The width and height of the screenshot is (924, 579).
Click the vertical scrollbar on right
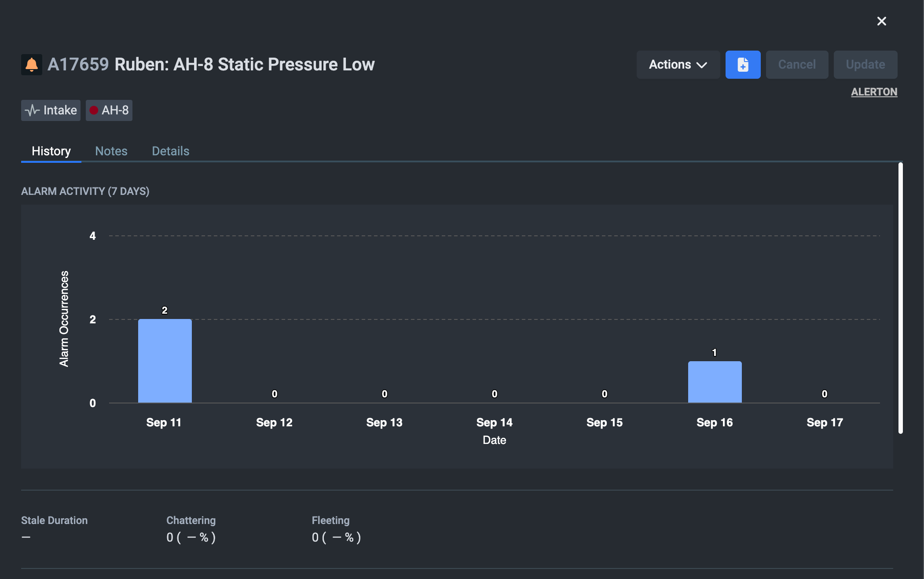pos(900,297)
